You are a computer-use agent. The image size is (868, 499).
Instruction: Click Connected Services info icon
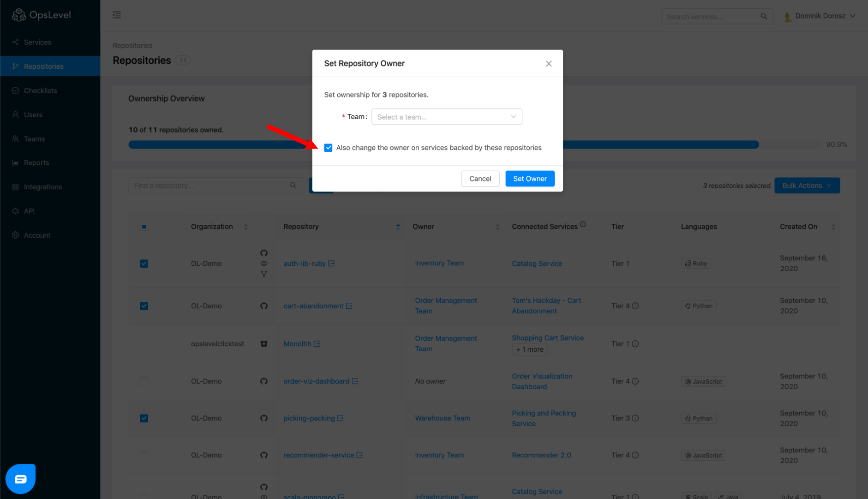(583, 224)
